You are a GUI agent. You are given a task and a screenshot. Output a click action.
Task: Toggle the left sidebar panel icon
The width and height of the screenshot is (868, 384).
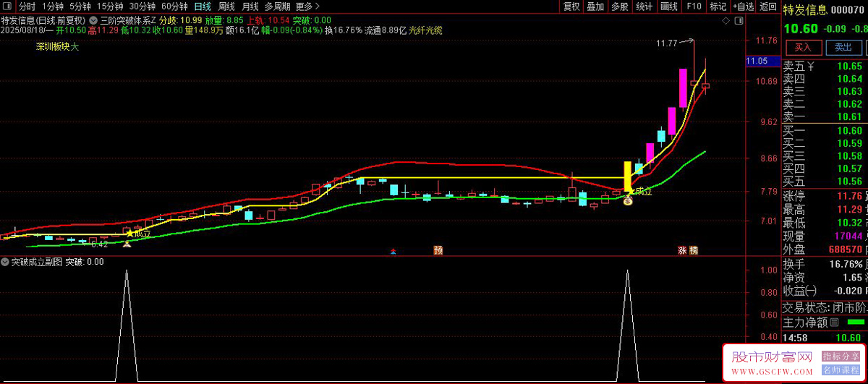(7, 7)
